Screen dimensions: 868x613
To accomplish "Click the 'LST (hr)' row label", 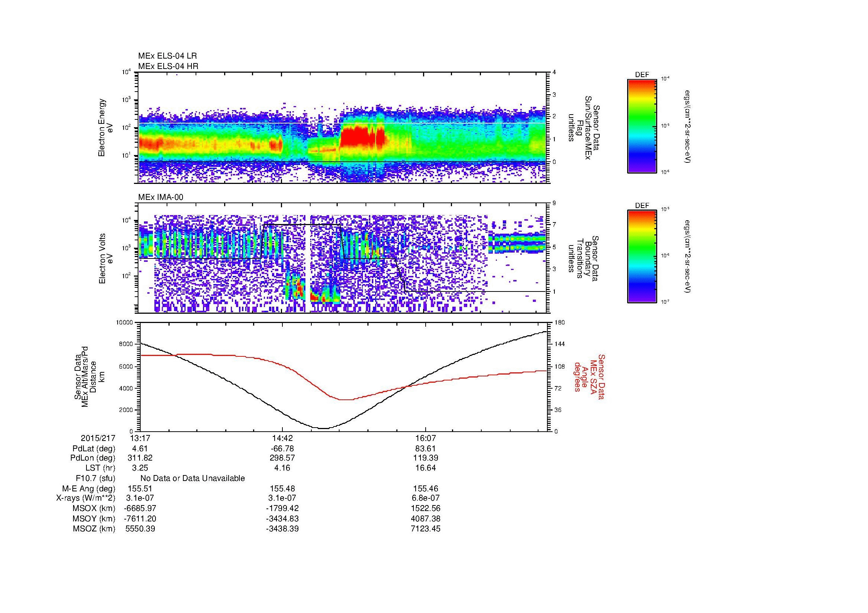I will (x=100, y=468).
